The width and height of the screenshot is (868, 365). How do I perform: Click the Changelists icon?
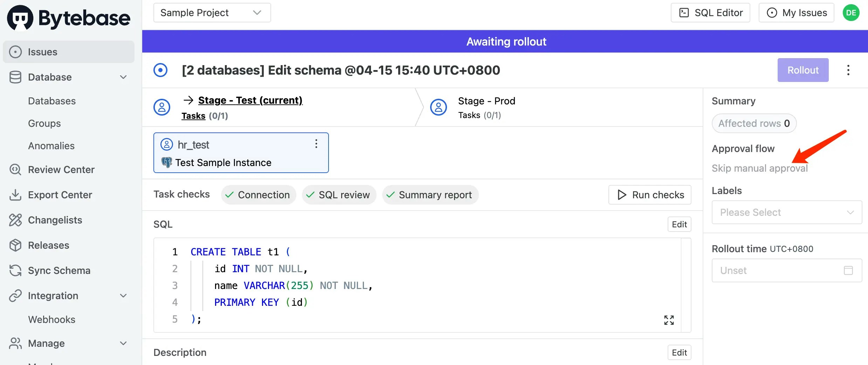pos(15,220)
